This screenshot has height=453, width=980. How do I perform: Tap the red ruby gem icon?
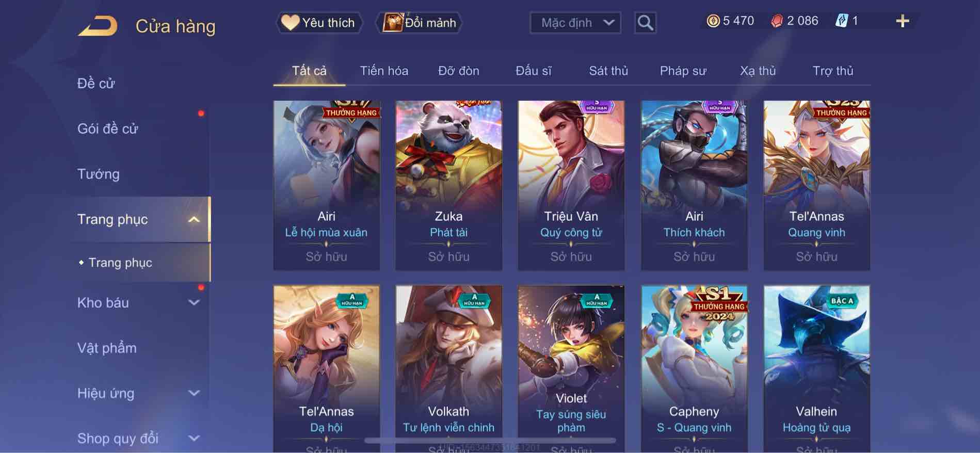coord(777,21)
